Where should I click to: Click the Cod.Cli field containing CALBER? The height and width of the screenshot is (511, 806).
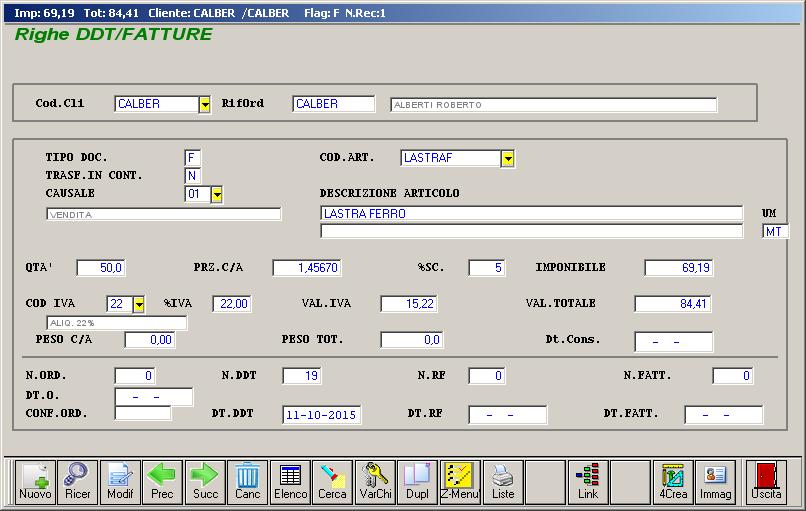coord(156,104)
